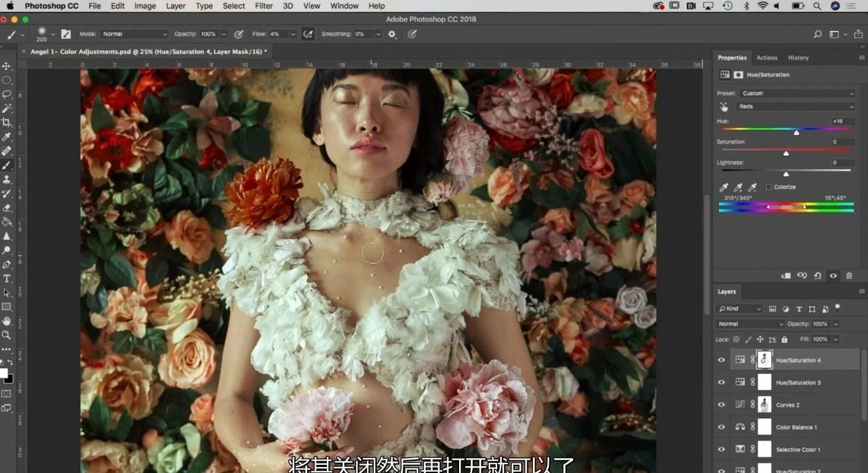Select the Lasso tool

pyautogui.click(x=7, y=94)
